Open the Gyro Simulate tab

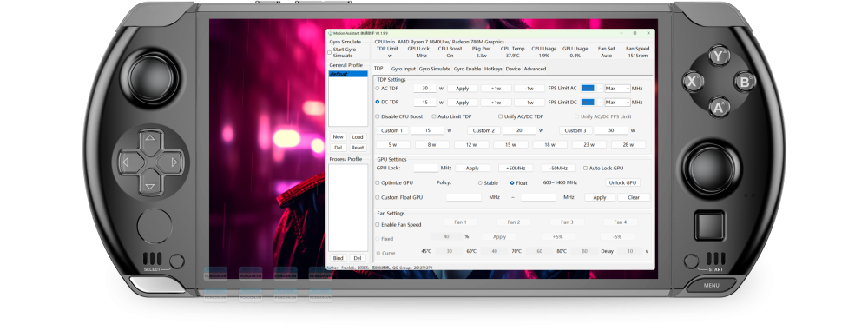435,69
